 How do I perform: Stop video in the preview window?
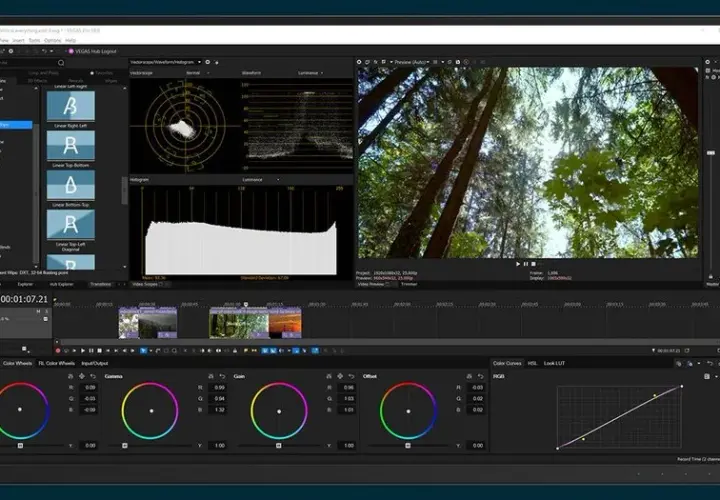pyautogui.click(x=533, y=264)
